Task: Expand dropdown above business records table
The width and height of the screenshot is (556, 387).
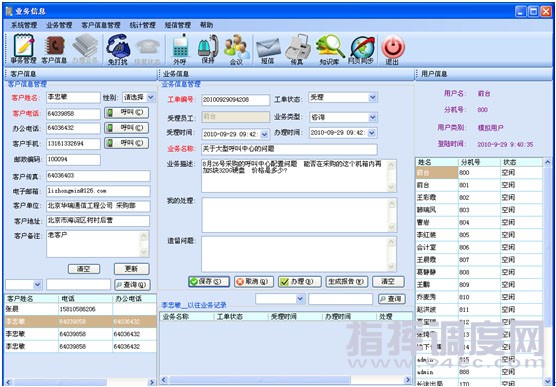Action: [x=300, y=299]
